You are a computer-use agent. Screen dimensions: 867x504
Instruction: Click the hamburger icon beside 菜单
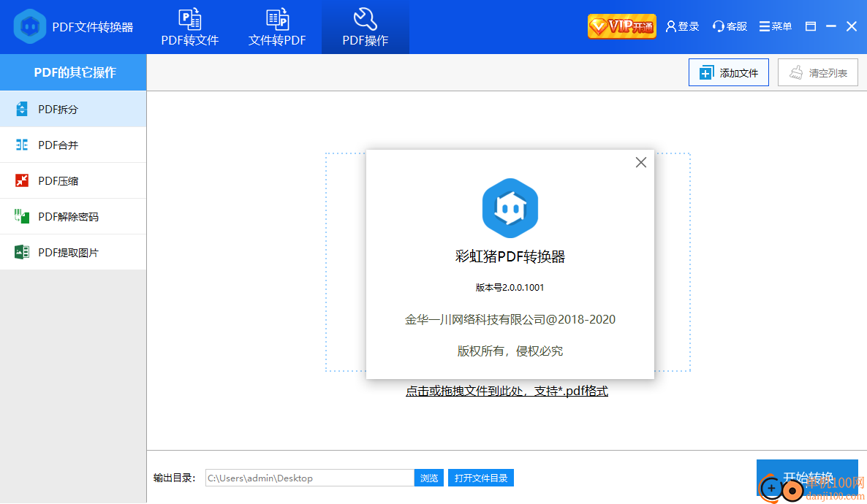pos(764,26)
